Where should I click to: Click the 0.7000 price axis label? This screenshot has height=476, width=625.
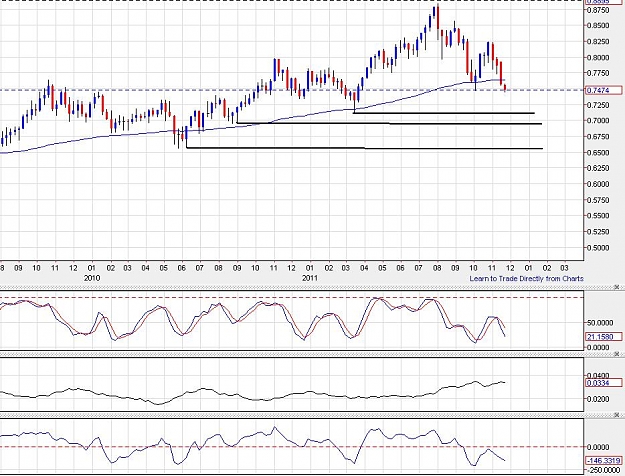[x=599, y=121]
